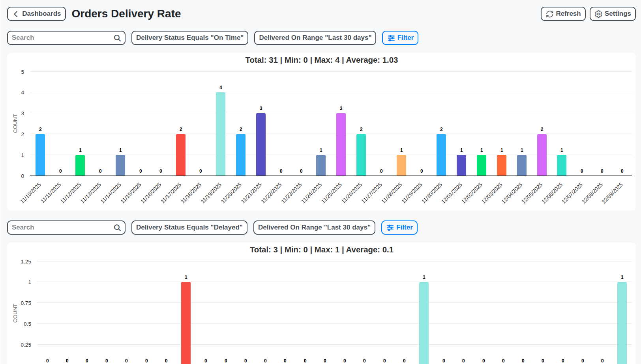Open the Settings button
Screen dimensions: 641x364
click(612, 13)
